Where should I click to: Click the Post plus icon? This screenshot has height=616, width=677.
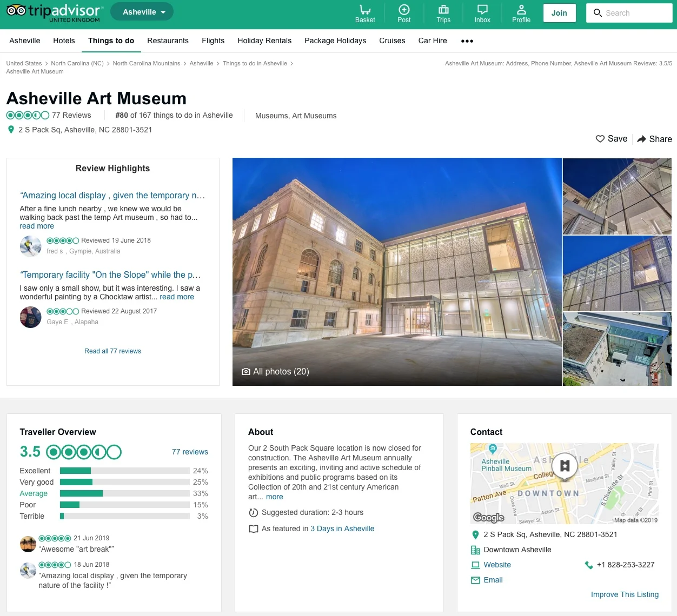click(404, 10)
